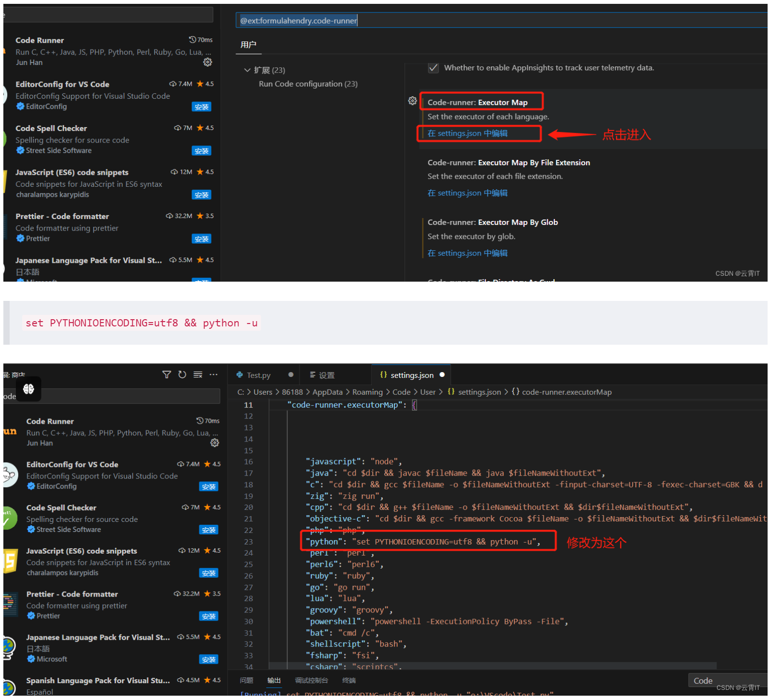Open Code Runner gear menu in upper screenshot
Image resolution: width=770 pixels, height=700 pixels.
pyautogui.click(x=208, y=62)
